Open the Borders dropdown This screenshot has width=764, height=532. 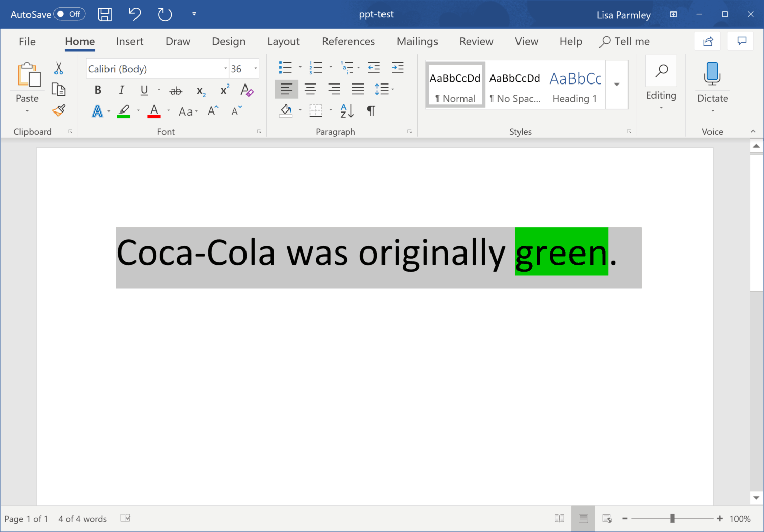pyautogui.click(x=331, y=110)
